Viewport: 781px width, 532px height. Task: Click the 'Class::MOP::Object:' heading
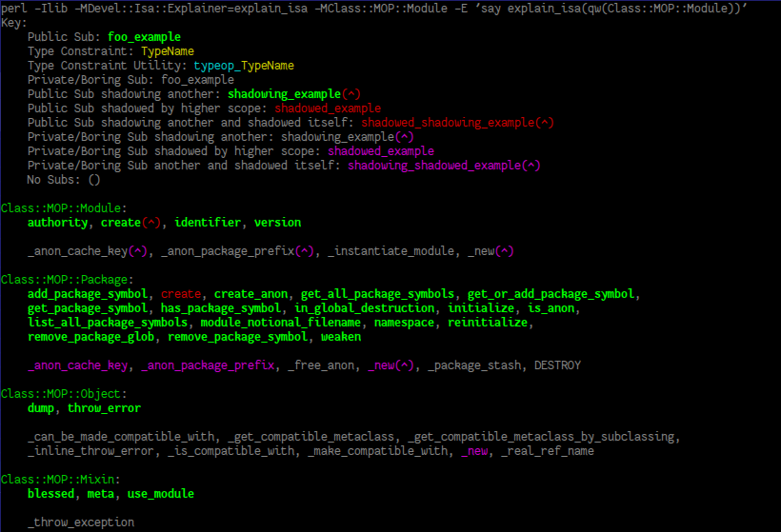[64, 394]
